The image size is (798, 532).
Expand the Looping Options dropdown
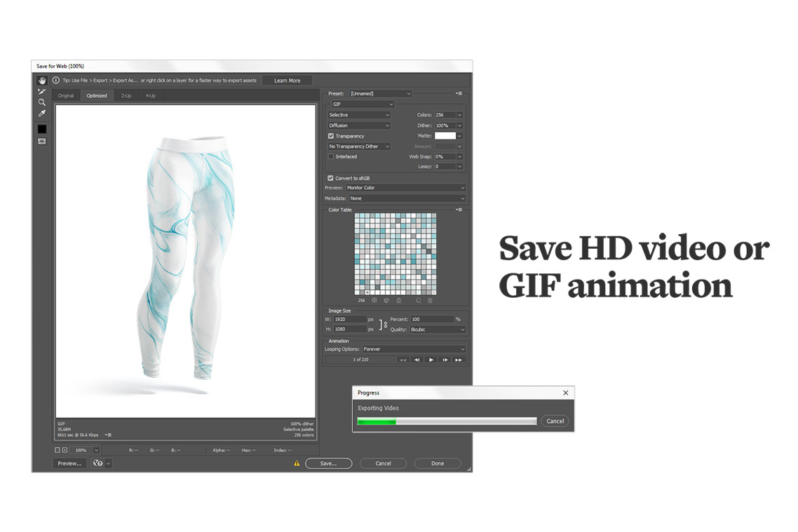pyautogui.click(x=413, y=349)
